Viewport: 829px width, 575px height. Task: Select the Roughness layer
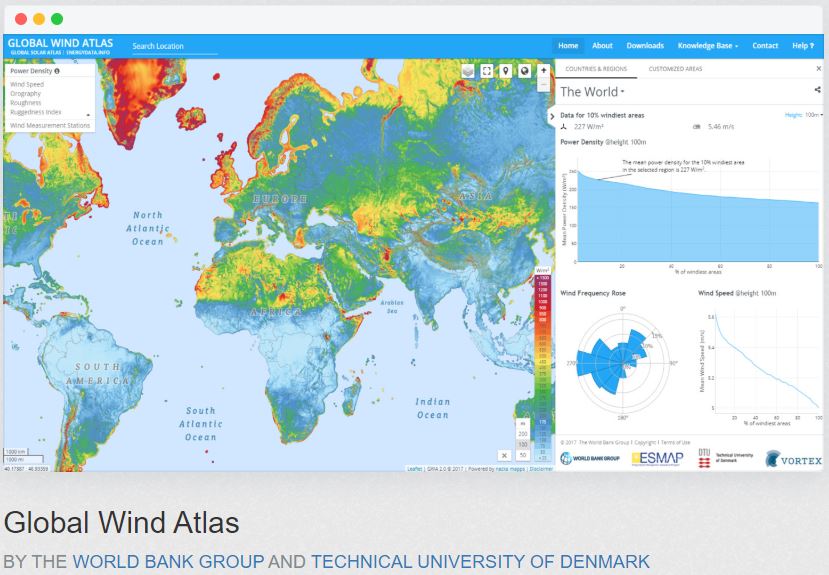[25, 103]
